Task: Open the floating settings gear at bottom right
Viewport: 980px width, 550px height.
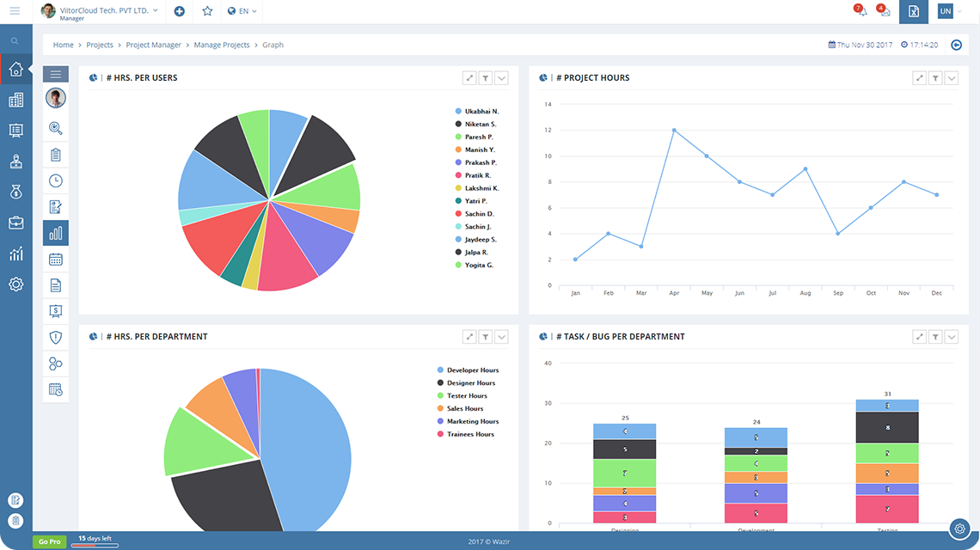Action: click(959, 529)
